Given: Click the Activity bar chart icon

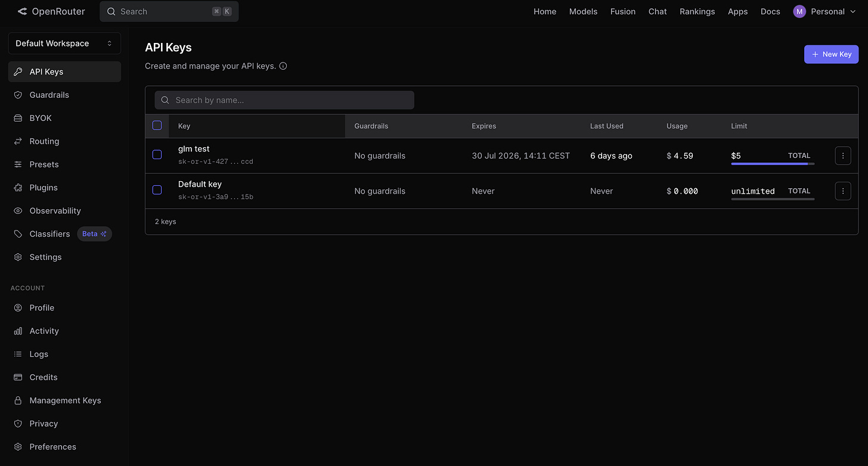Looking at the screenshot, I should 18,331.
